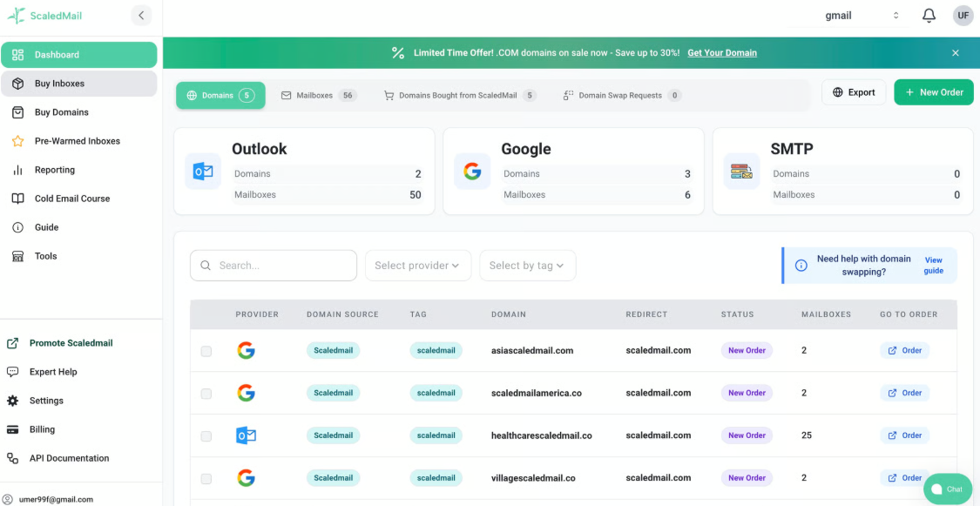980x506 pixels.
Task: Click Google icon in asiascaledmail.com row
Action: (247, 350)
